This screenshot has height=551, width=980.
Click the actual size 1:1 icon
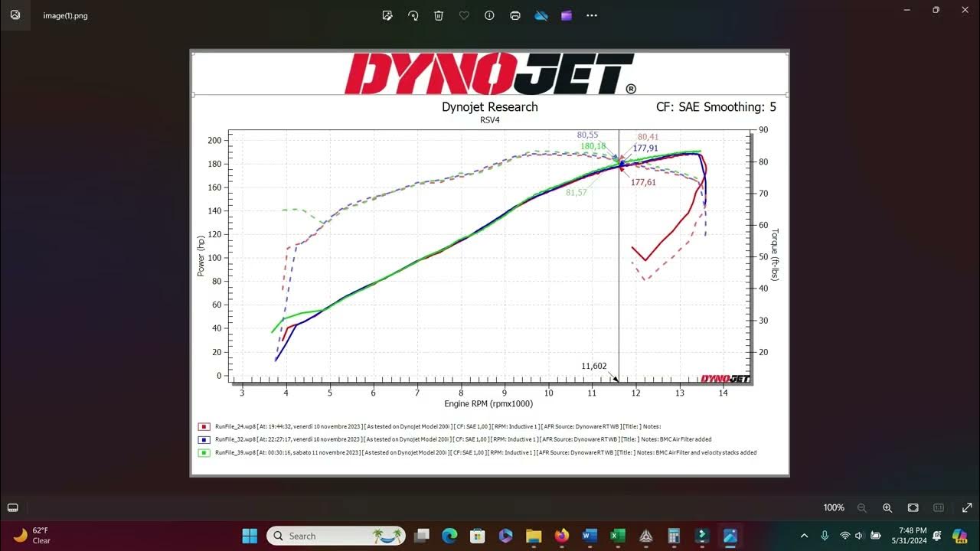[x=939, y=508]
